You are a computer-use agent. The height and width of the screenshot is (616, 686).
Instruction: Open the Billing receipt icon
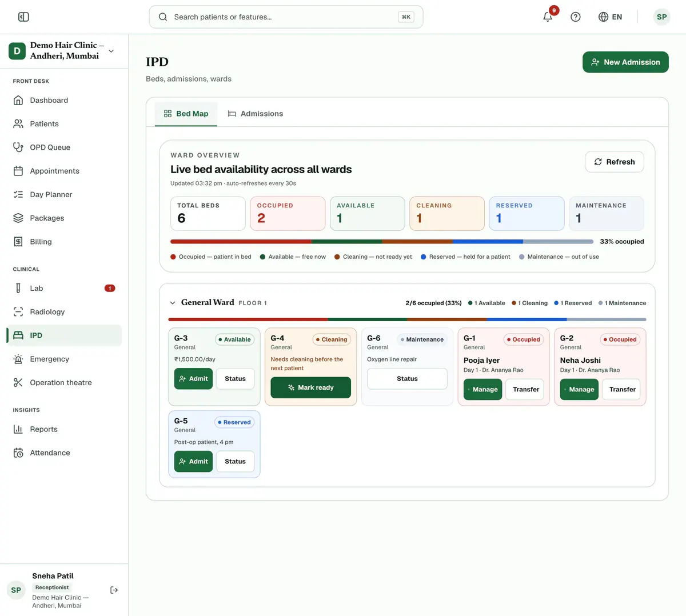click(x=18, y=242)
